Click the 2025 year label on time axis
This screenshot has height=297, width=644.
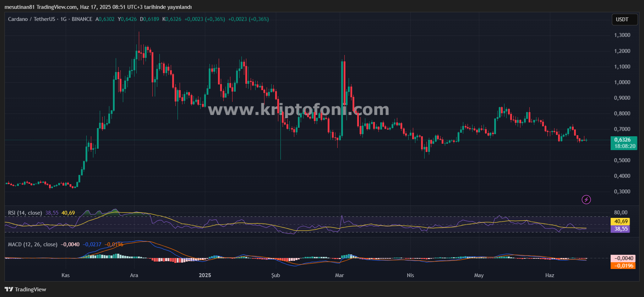tap(205, 275)
